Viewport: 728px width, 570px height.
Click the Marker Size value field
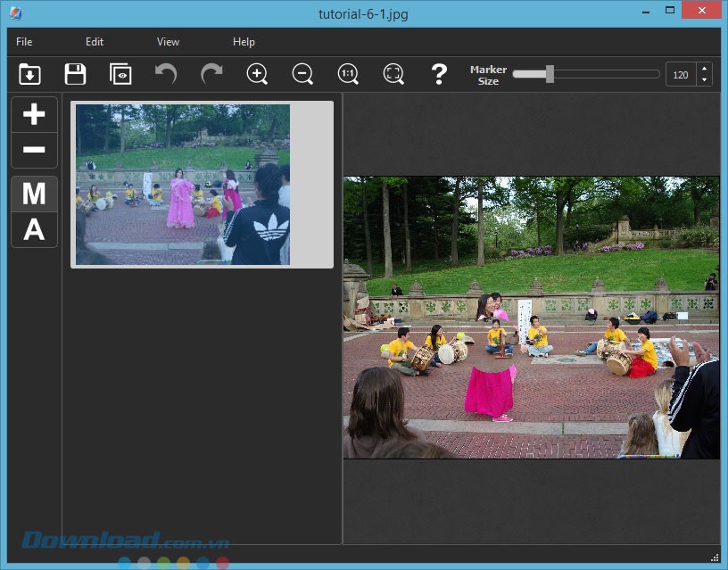click(x=681, y=75)
